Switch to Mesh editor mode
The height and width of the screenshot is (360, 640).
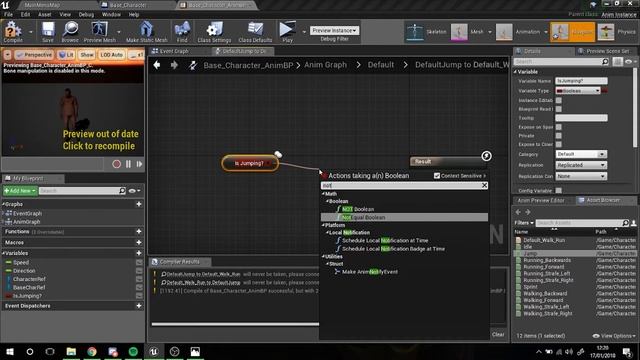pos(468,31)
